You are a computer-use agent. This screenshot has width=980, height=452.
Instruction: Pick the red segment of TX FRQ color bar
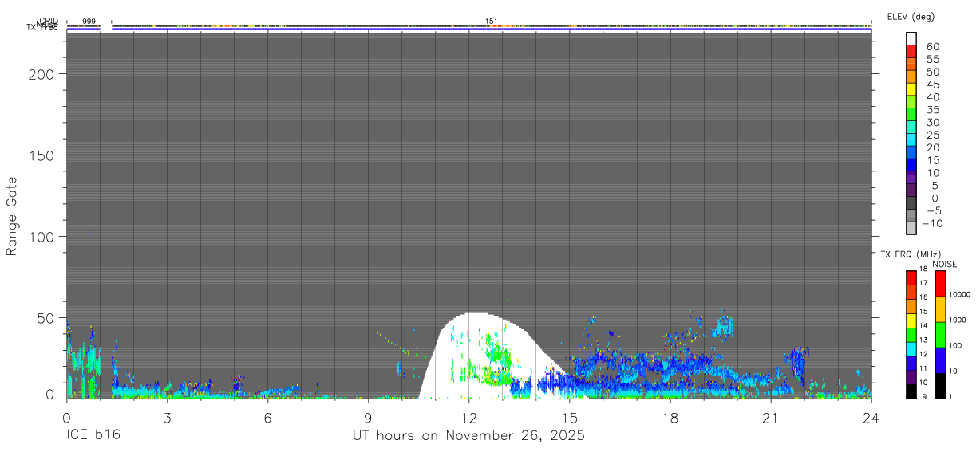coord(911,277)
